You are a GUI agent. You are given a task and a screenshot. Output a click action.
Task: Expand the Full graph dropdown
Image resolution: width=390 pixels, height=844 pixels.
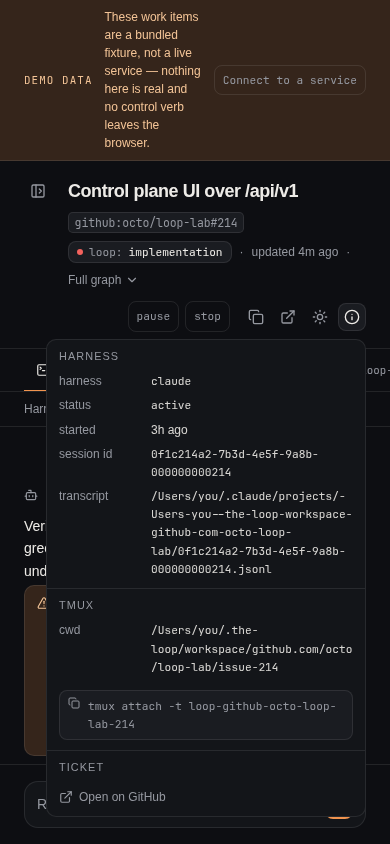point(102,280)
